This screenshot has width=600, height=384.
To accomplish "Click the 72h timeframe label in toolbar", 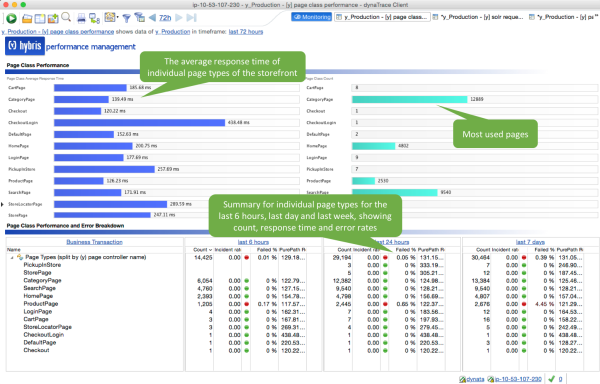I will 165,18.
